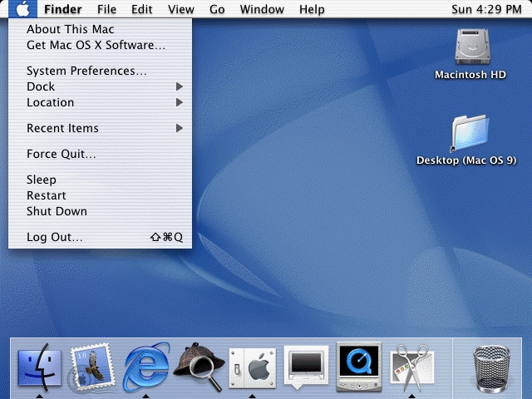
Task: Choose Get Mac OS X Software…
Action: click(x=100, y=45)
